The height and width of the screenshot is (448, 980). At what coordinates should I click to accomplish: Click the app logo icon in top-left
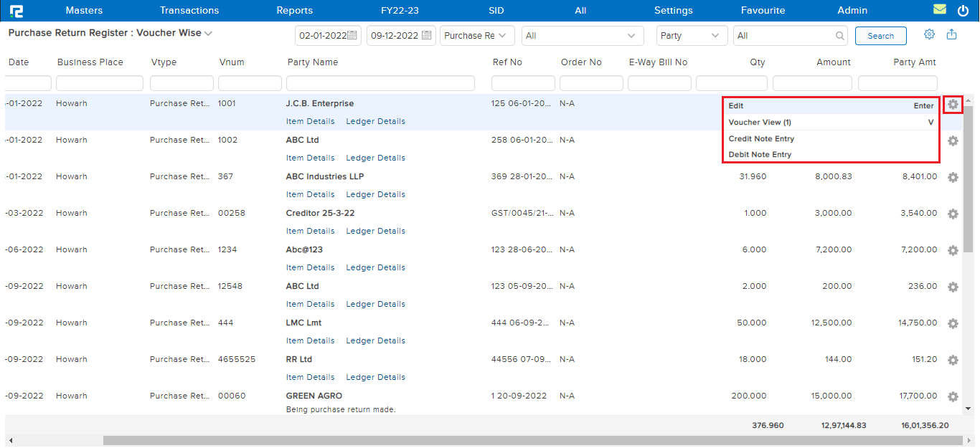(15, 11)
